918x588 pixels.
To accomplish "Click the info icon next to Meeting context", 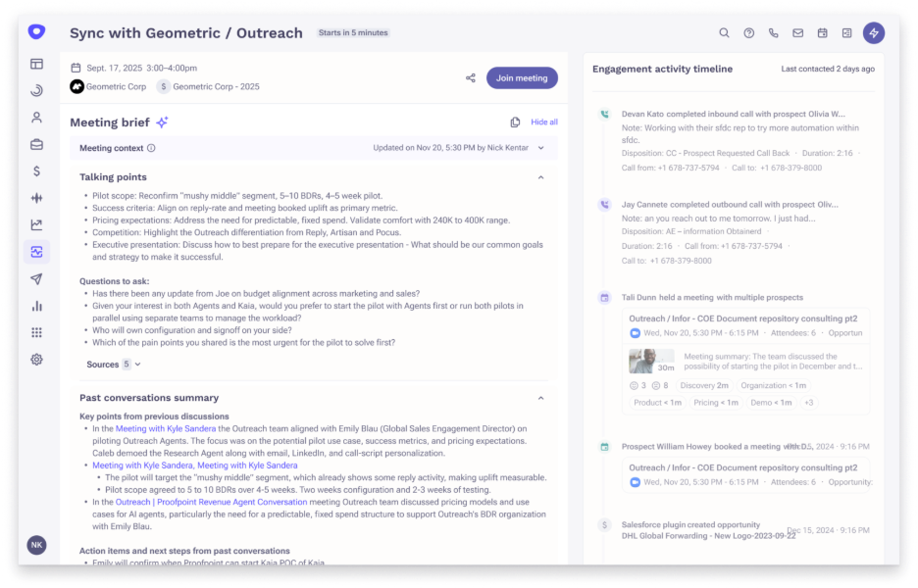I will pyautogui.click(x=151, y=148).
